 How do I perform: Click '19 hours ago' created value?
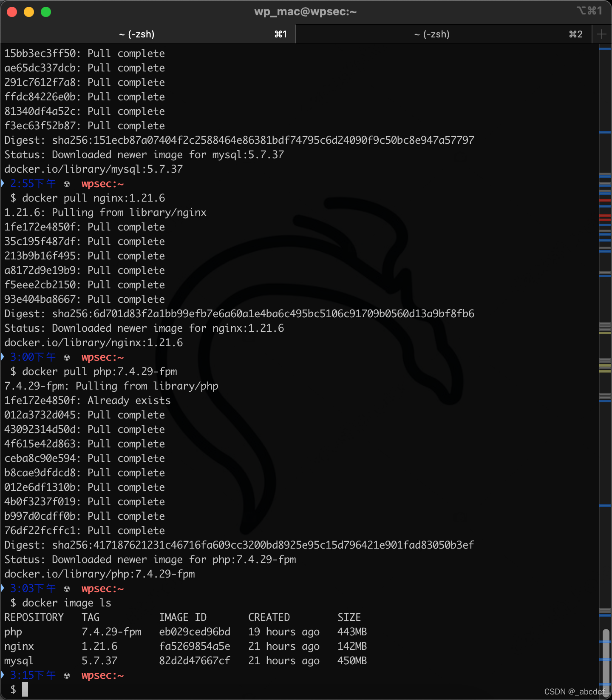click(x=284, y=632)
